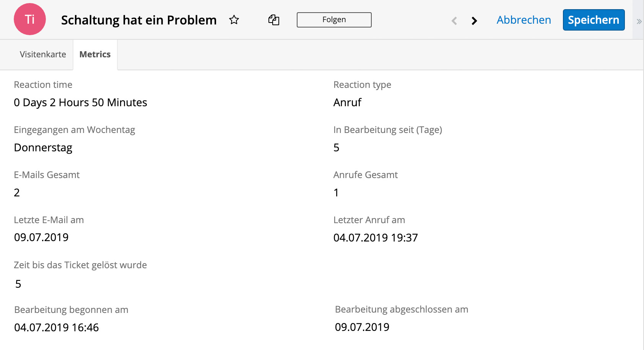Click the pink Ti avatar badge
Viewport: 644px width, 350px height.
tap(30, 19)
